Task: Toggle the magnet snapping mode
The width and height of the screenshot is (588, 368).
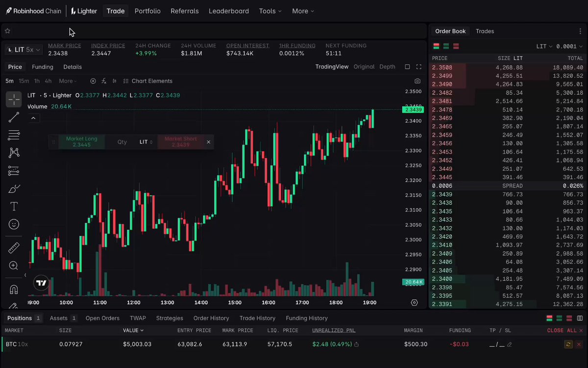Action: pyautogui.click(x=14, y=289)
